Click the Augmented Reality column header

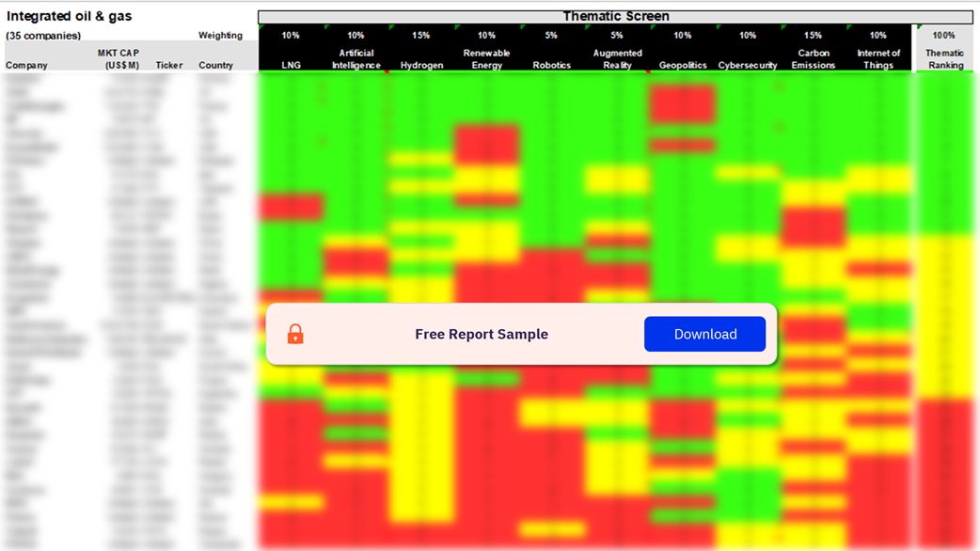point(617,58)
